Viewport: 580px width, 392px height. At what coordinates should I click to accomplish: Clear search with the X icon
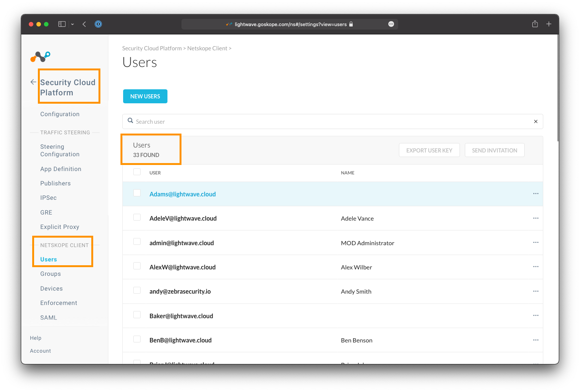coord(535,121)
